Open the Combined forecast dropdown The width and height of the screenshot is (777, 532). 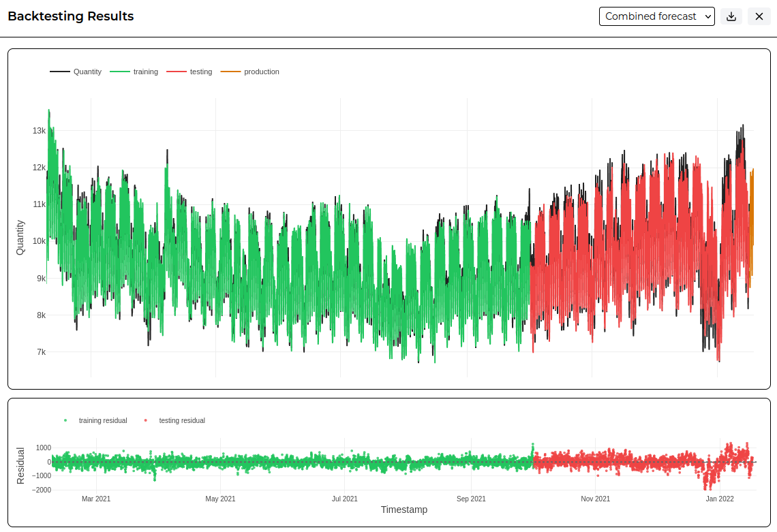point(656,16)
